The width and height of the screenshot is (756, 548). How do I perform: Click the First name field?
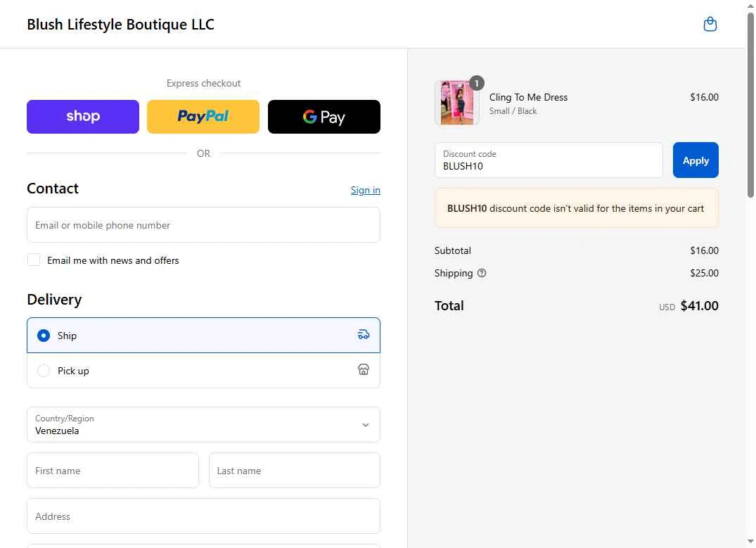coord(113,471)
